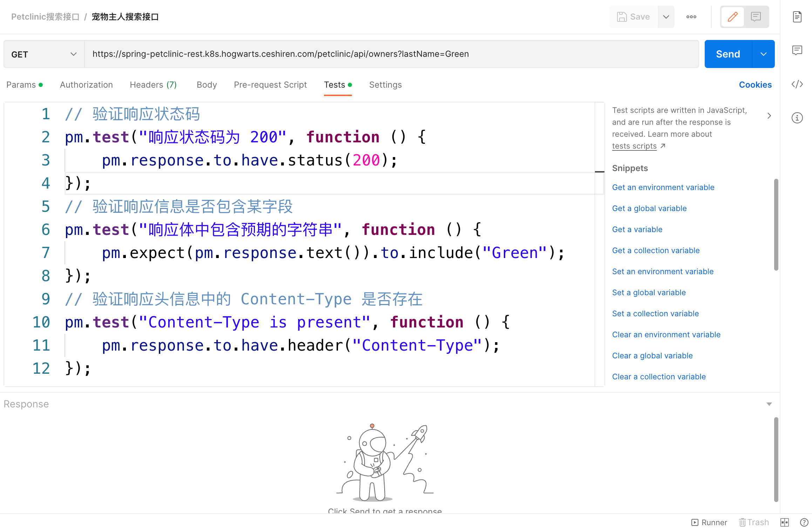Switch to the Headers tab

tap(153, 85)
